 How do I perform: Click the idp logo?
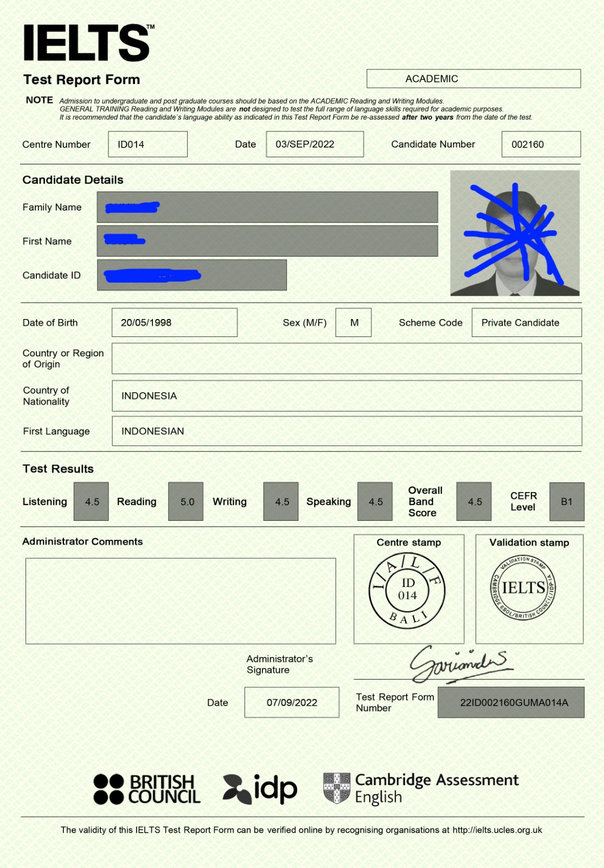[260, 789]
